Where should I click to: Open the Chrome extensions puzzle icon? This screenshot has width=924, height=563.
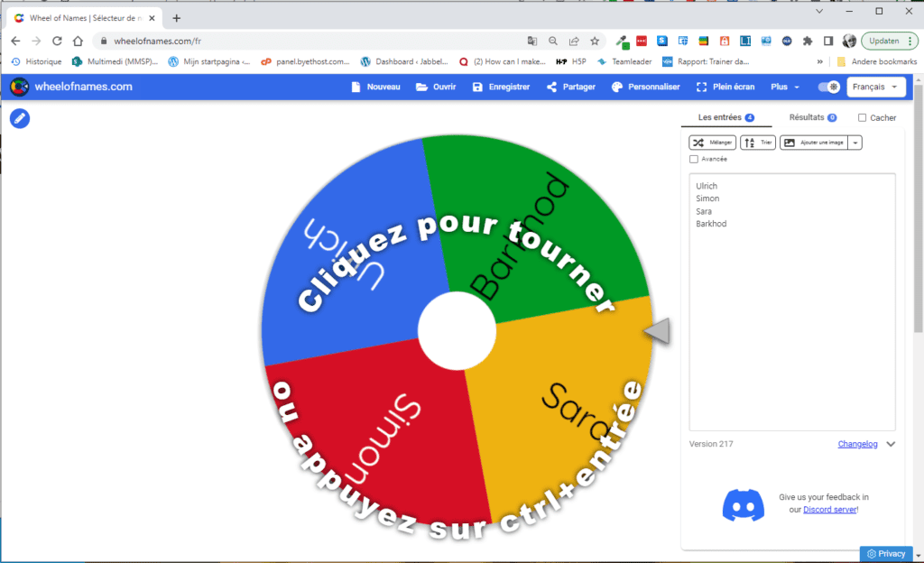pyautogui.click(x=808, y=41)
